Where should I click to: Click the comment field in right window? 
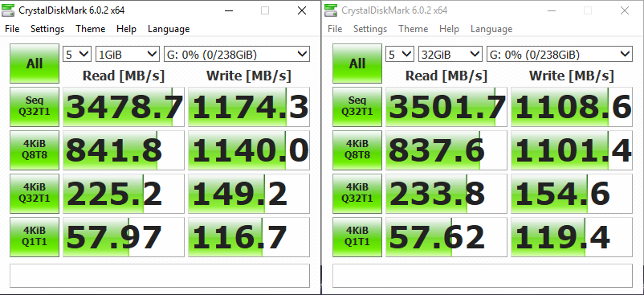(x=483, y=276)
